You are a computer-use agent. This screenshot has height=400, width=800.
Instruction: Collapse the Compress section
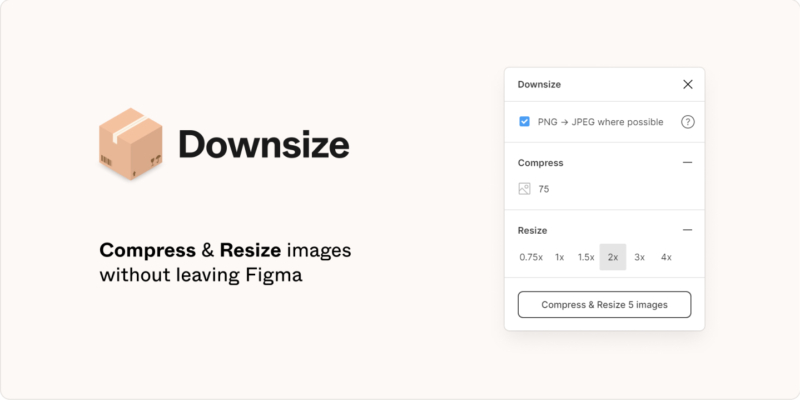[x=687, y=162]
